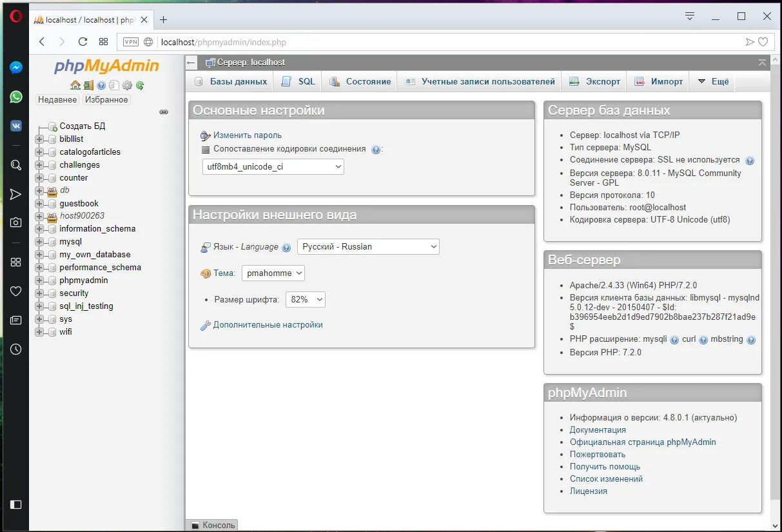Click Получить помощь link
The image size is (782, 532).
(x=605, y=467)
